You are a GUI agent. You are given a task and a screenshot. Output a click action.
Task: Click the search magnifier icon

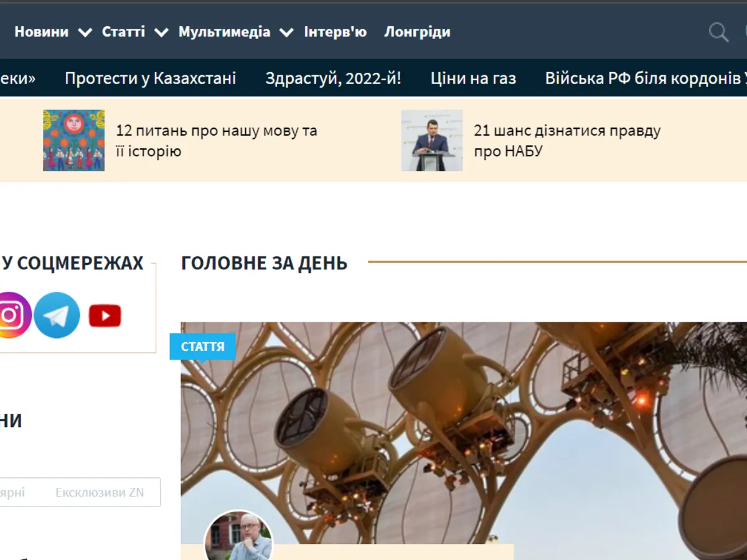click(x=718, y=32)
